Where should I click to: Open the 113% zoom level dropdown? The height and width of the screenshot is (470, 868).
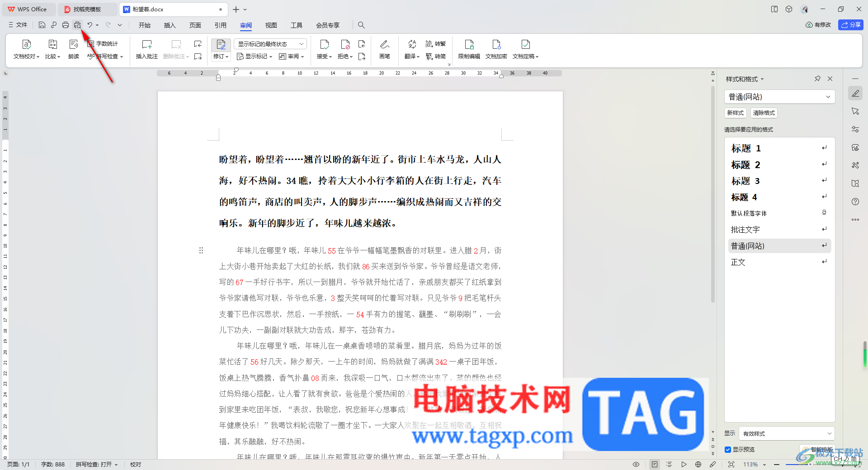coord(755,464)
